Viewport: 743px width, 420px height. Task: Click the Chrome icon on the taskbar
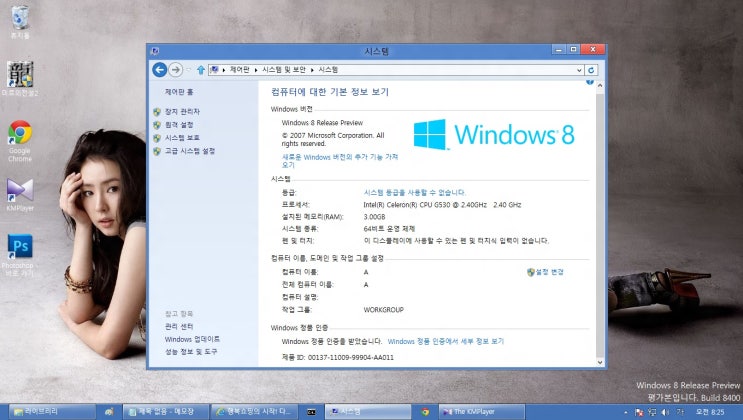click(425, 412)
